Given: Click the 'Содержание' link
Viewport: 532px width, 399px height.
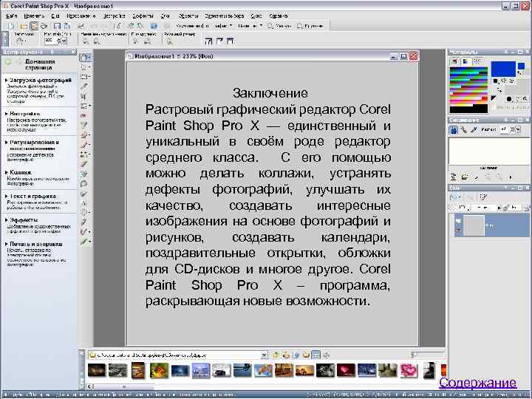Looking at the screenshot, I should click(x=477, y=383).
